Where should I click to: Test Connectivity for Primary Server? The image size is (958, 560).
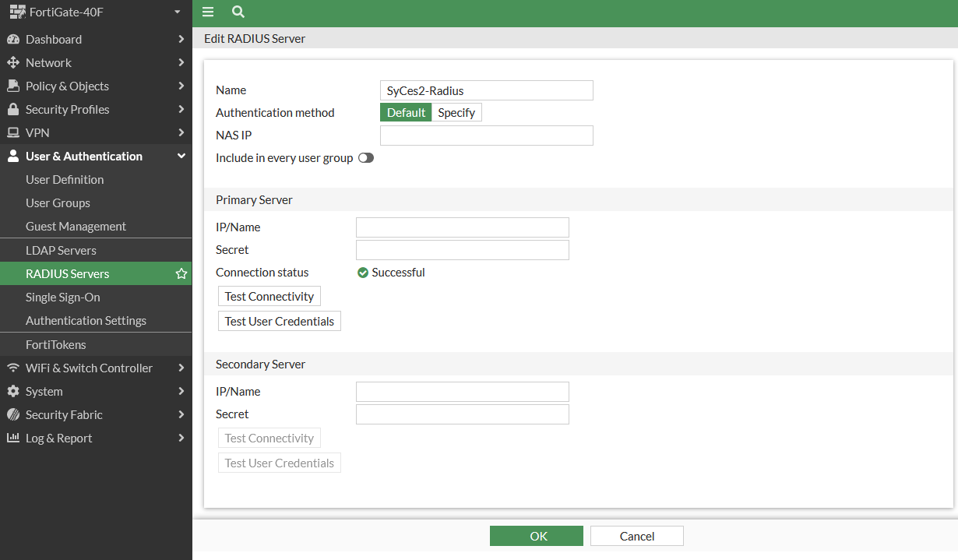269,296
